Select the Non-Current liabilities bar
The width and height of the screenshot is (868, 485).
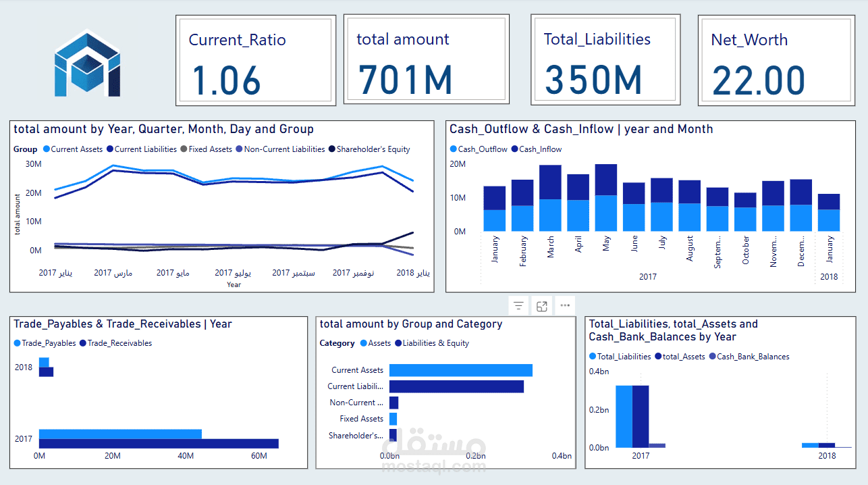[394, 403]
